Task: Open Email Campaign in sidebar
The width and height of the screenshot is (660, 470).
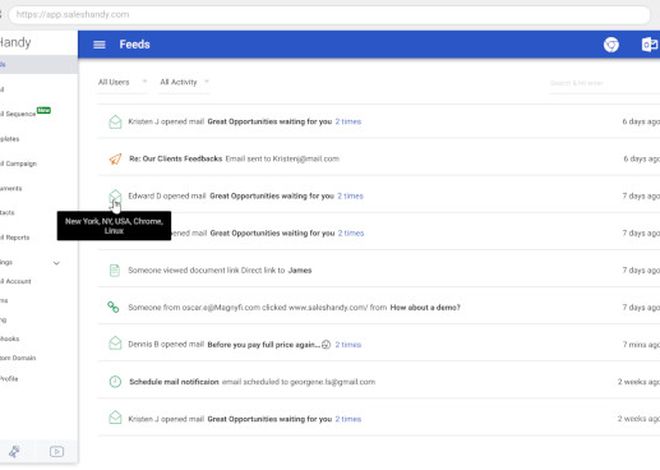Action: pos(19,164)
